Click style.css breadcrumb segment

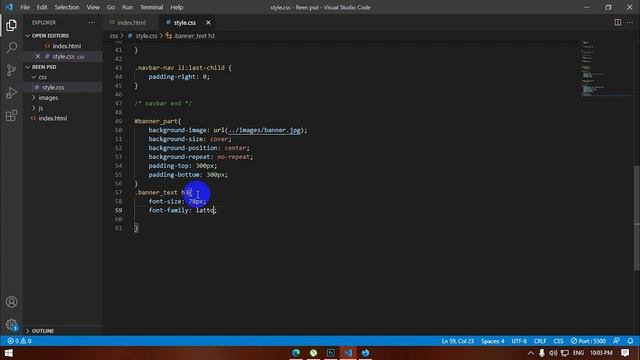146,36
